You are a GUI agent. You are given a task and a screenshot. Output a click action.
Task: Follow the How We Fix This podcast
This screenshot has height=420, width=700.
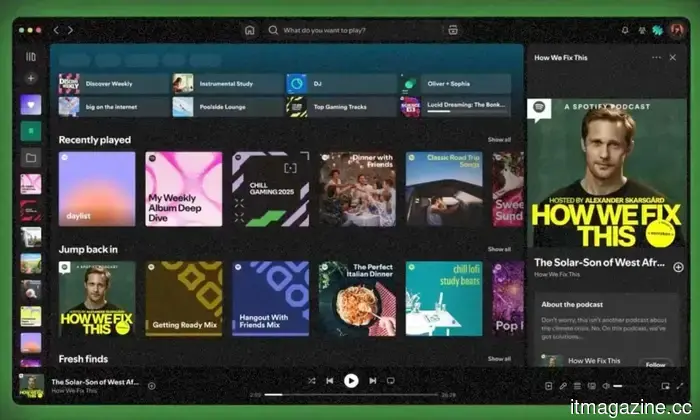click(655, 364)
